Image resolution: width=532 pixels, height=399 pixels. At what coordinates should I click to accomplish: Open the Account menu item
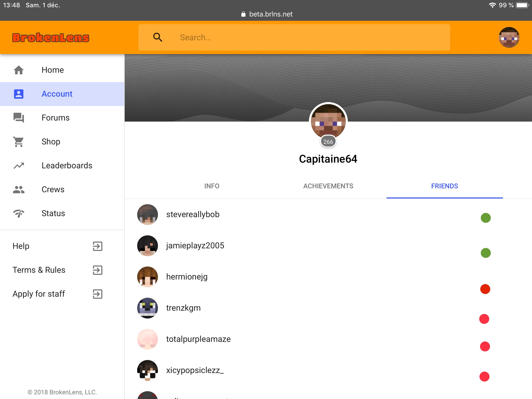(62, 94)
